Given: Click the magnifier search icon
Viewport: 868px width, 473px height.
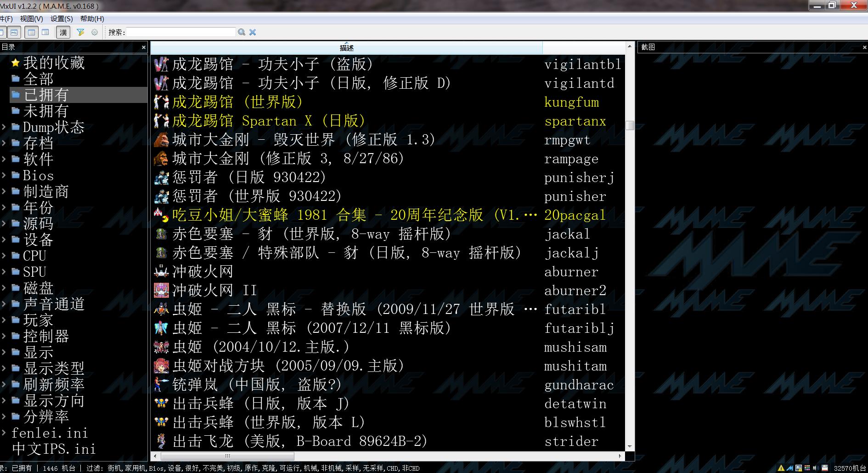Looking at the screenshot, I should point(242,32).
